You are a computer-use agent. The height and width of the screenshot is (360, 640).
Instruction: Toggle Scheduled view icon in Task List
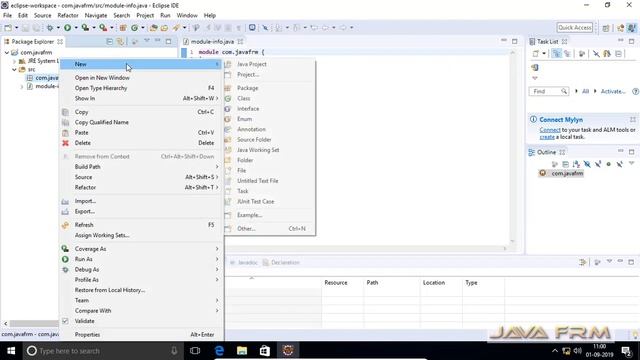[567, 53]
